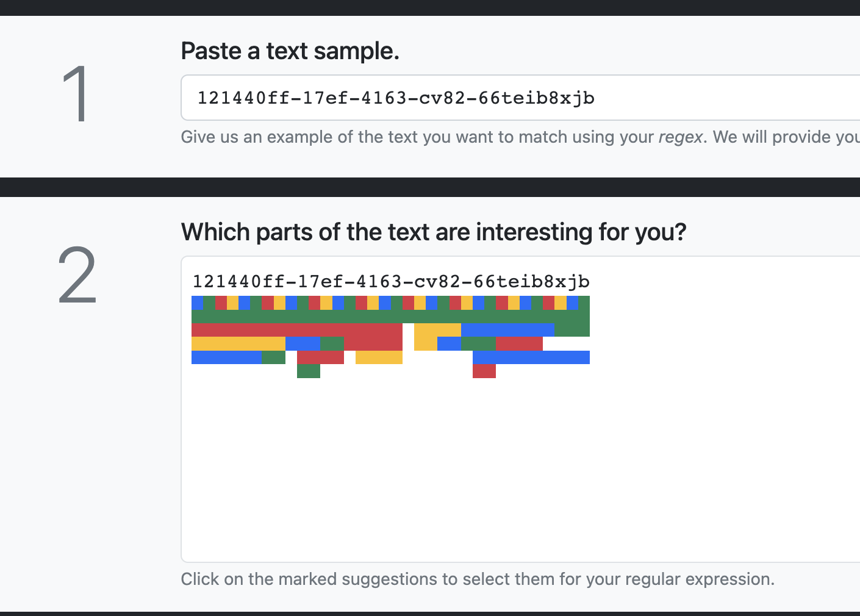This screenshot has width=860, height=616.
Task: Pick the small yellow block under 'cv' in fourth row
Action: click(x=425, y=343)
